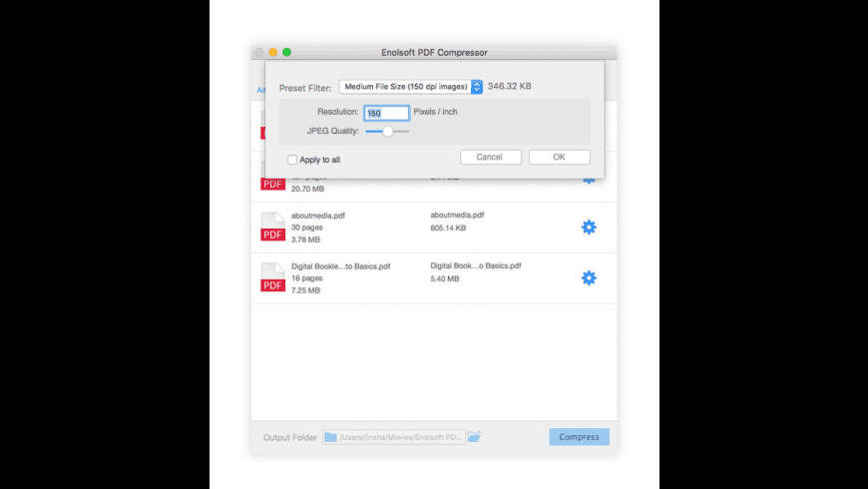Click the 7.25 MB file size text

click(x=305, y=290)
